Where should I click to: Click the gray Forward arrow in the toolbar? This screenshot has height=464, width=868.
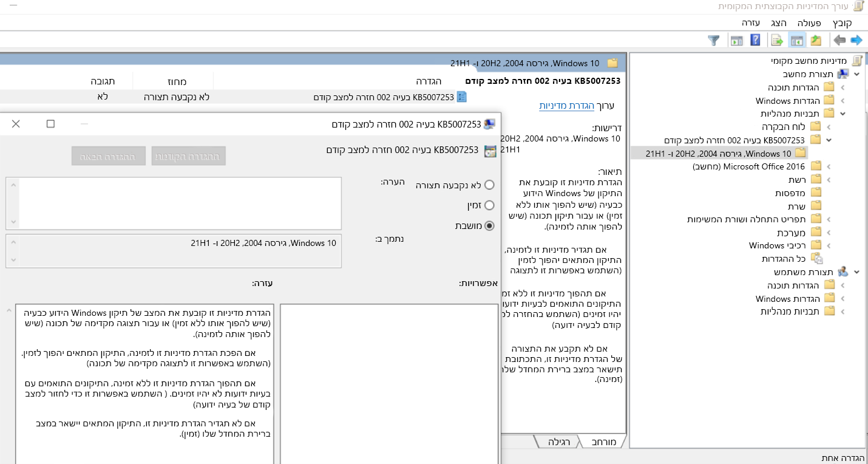click(839, 40)
